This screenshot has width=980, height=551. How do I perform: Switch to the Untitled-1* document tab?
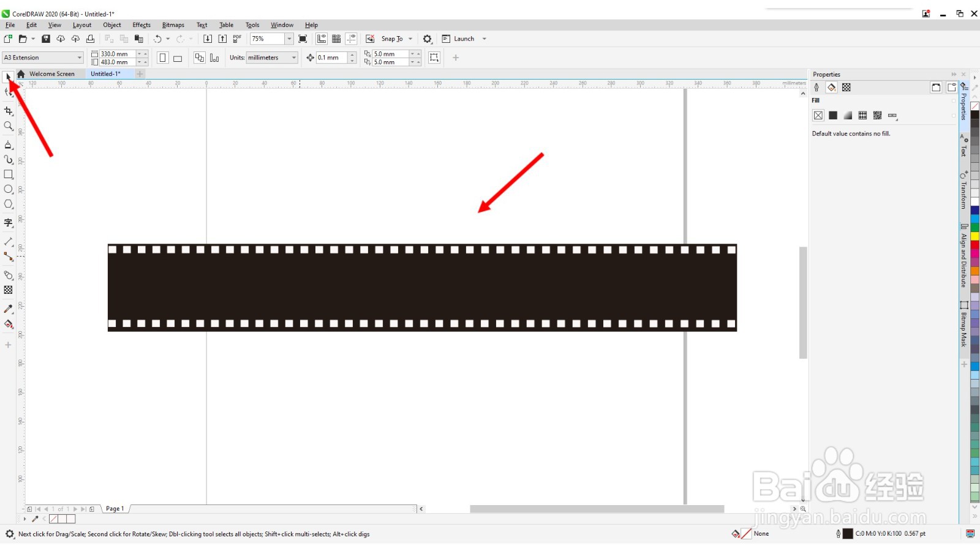click(106, 74)
